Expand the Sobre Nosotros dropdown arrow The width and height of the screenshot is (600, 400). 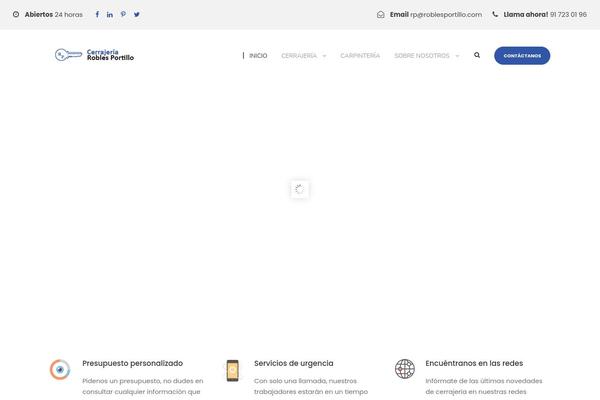pos(457,56)
